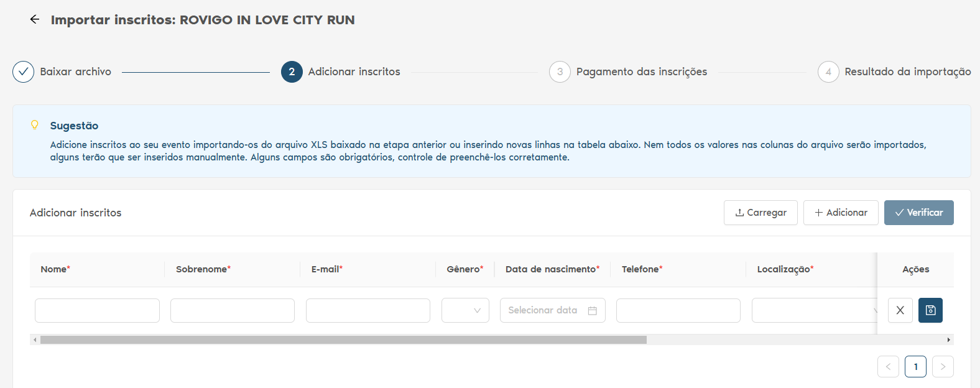The height and width of the screenshot is (388, 980).
Task: Click the Verificar button
Action: click(918, 213)
